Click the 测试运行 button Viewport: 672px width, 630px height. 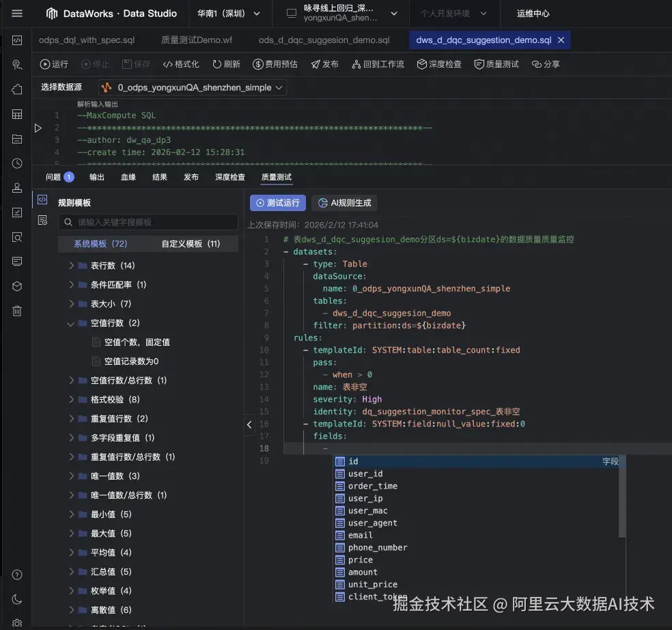[x=277, y=202]
